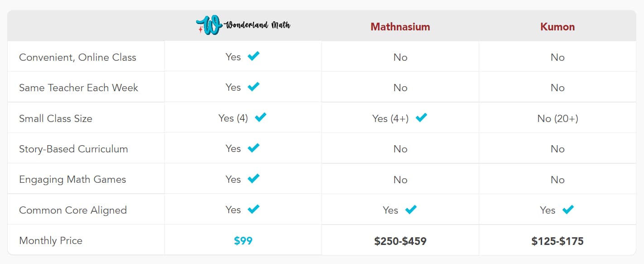Click checkmark beside Convenient Online Class Yes
Viewport: 644px width, 264px height.
point(254,56)
